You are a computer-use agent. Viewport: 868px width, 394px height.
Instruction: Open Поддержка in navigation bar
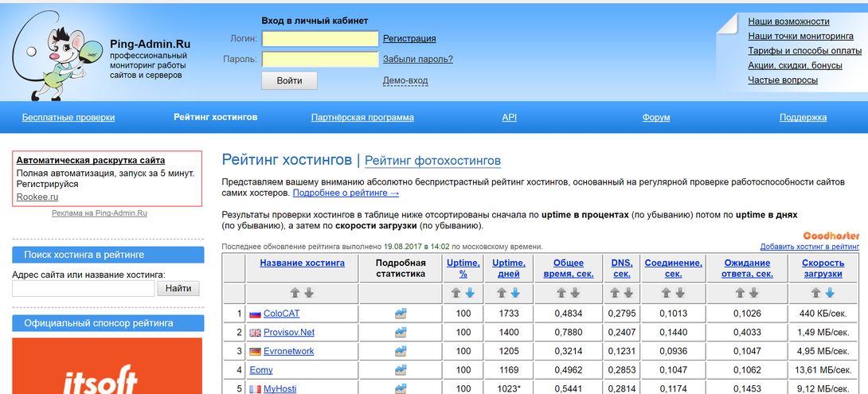803,117
